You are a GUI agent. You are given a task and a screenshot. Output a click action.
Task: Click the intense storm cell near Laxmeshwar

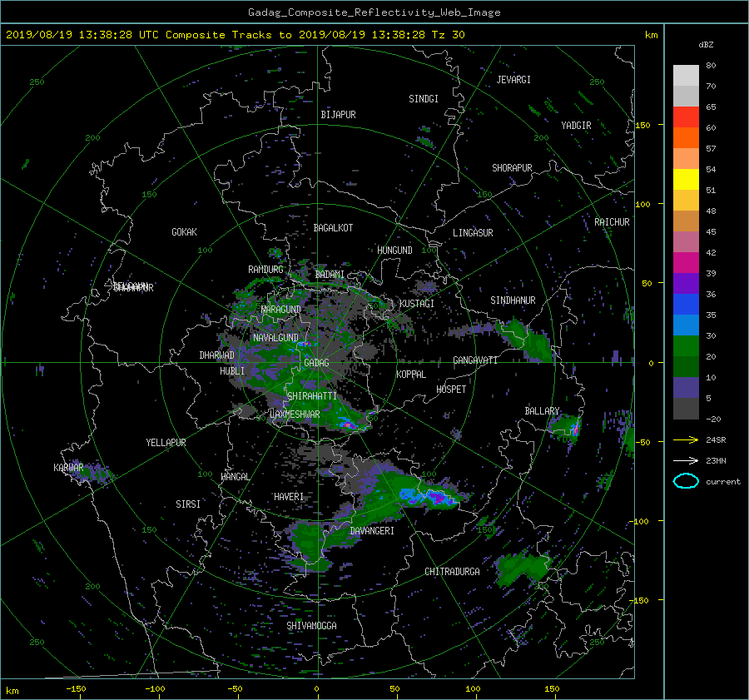347,424
